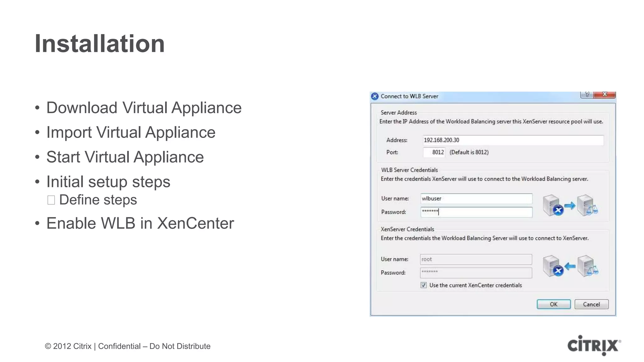This screenshot has width=644, height=362.
Task: Click the Cancel button
Action: (x=591, y=304)
